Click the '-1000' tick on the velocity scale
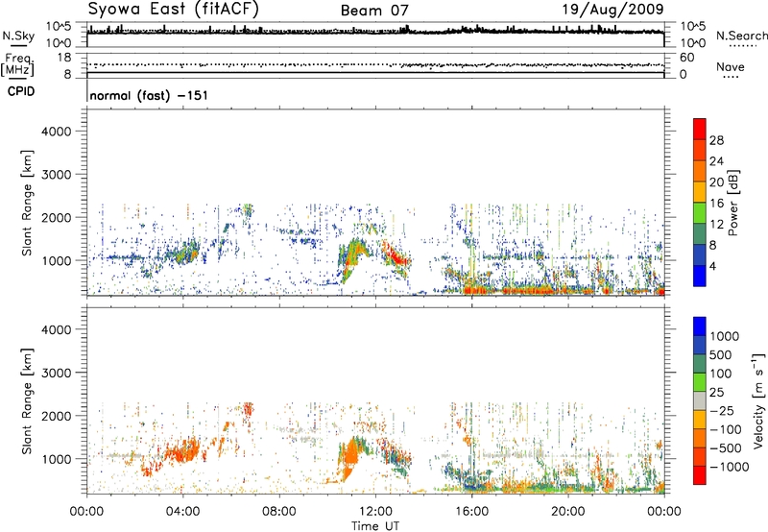The height and width of the screenshot is (532, 768). click(730, 467)
